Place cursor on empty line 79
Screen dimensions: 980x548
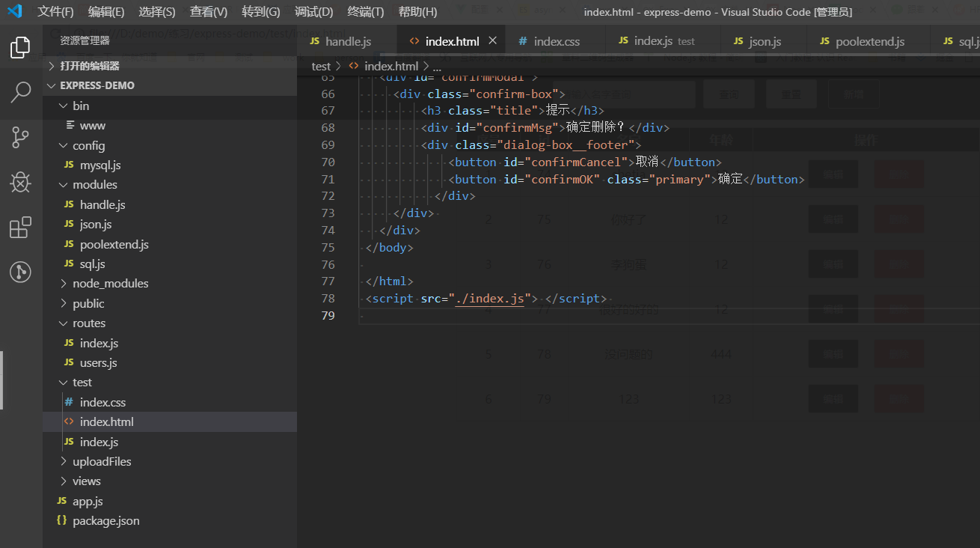(x=669, y=315)
